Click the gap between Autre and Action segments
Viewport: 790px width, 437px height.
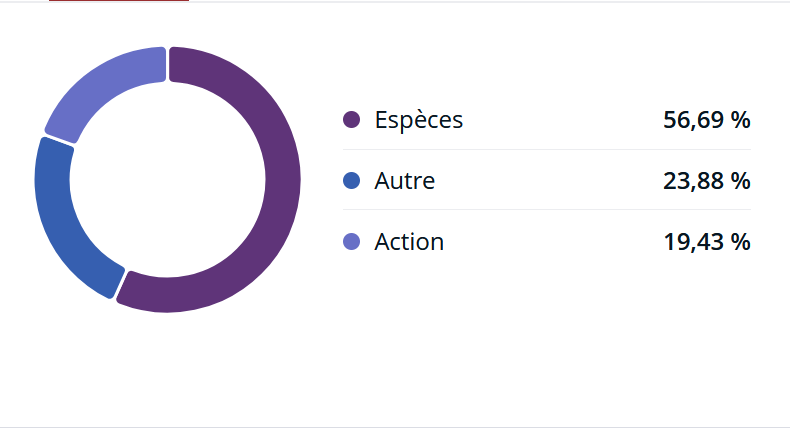click(x=59, y=139)
